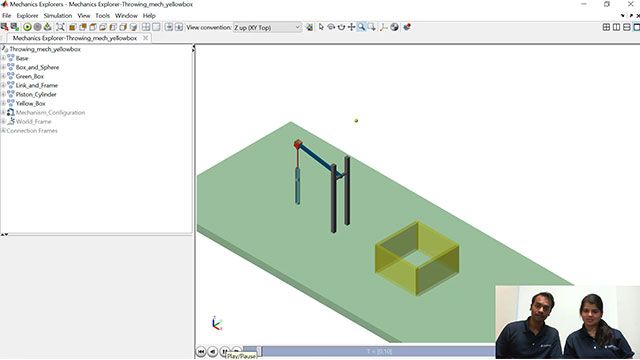Open the View convention dropdown

267,27
